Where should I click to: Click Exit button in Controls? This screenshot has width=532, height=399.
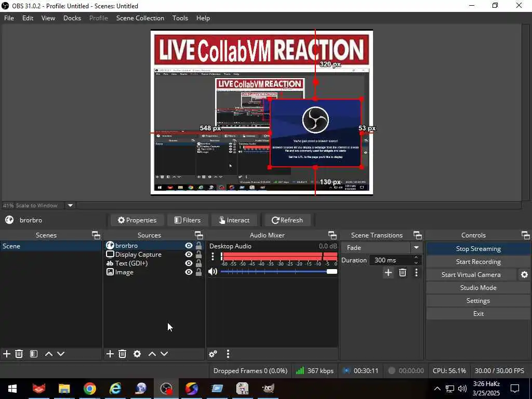(478, 313)
